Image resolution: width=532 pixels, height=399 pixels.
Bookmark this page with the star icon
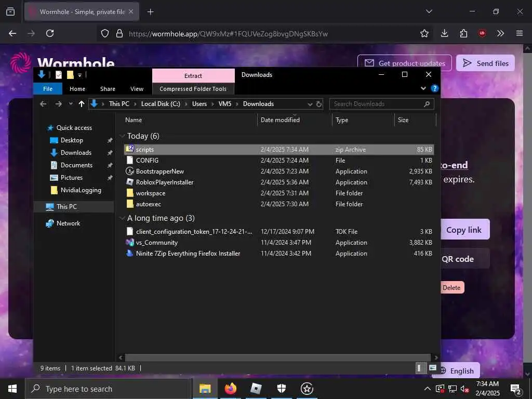[x=424, y=33]
